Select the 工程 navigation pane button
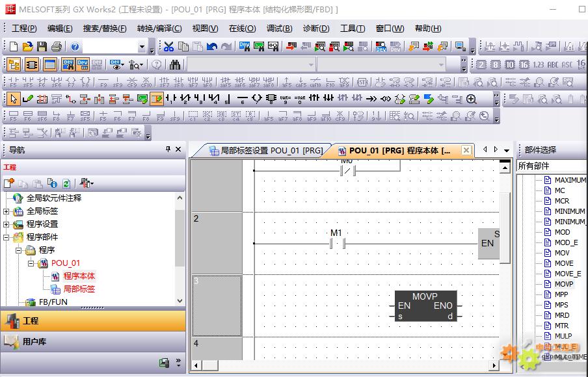The height and width of the screenshot is (377, 588). 93,321
